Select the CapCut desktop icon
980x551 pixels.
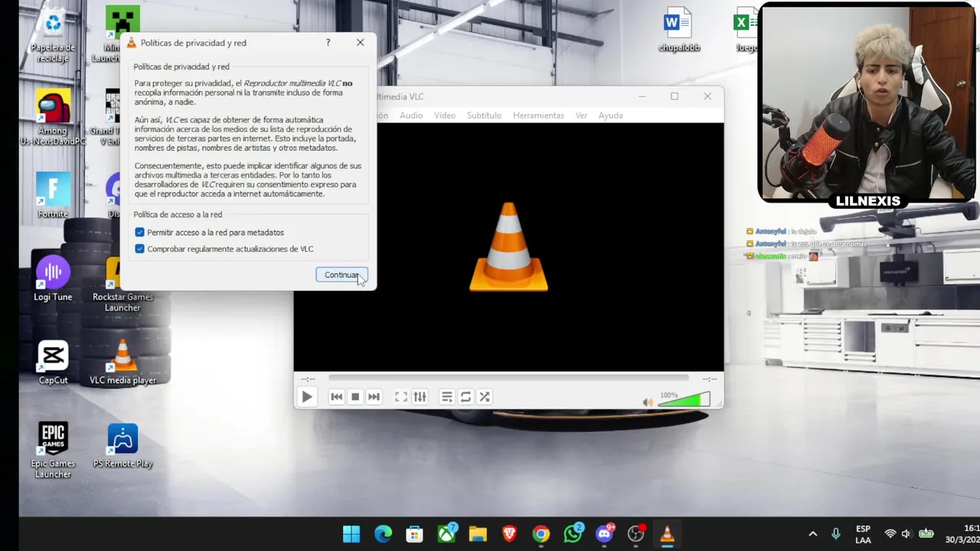pyautogui.click(x=53, y=363)
